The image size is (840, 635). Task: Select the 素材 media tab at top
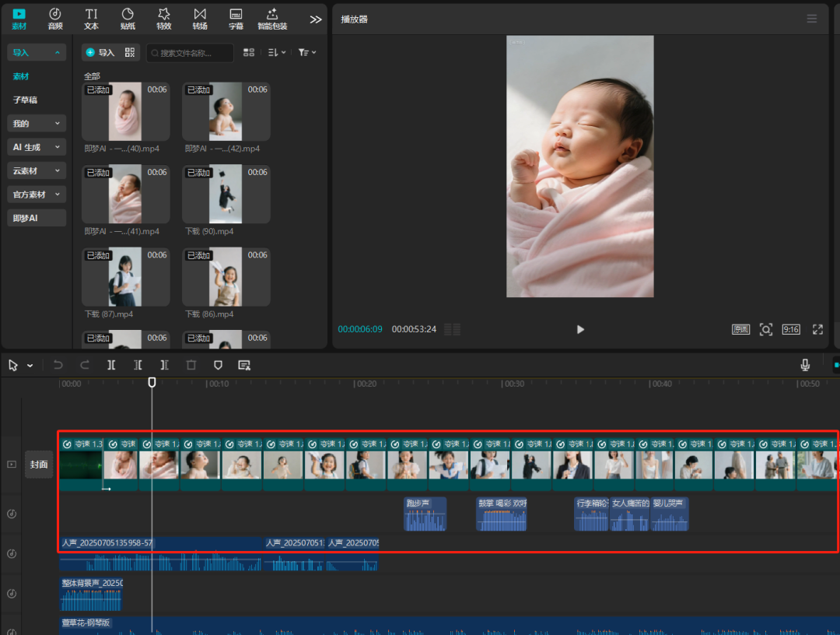[19, 19]
